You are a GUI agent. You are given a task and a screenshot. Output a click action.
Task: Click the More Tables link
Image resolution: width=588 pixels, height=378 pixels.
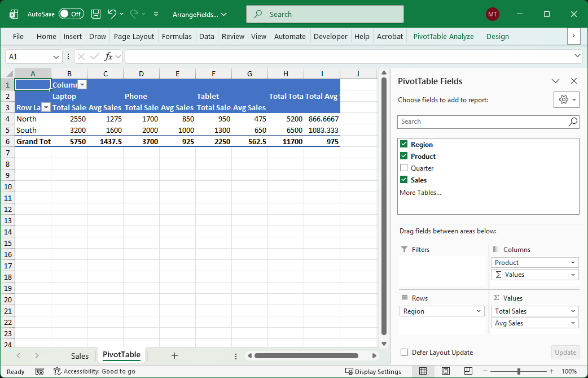click(x=420, y=193)
